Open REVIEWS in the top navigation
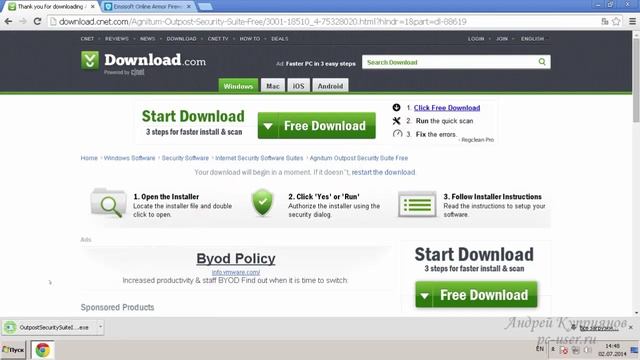Viewport: 640px width, 360px height. pyautogui.click(x=117, y=38)
